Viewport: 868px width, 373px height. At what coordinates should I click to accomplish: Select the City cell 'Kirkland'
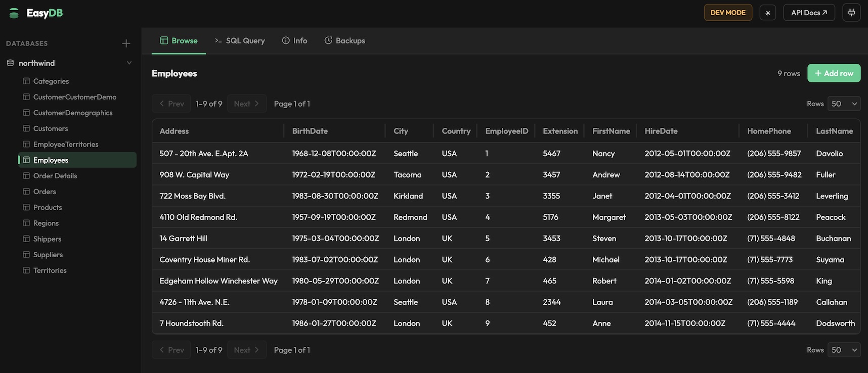[x=409, y=196]
